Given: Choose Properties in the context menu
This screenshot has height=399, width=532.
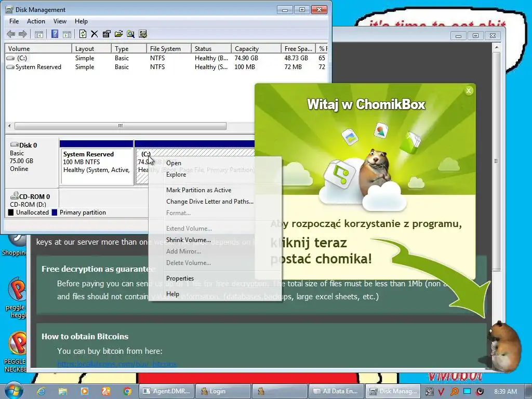Looking at the screenshot, I should [x=215, y=278].
